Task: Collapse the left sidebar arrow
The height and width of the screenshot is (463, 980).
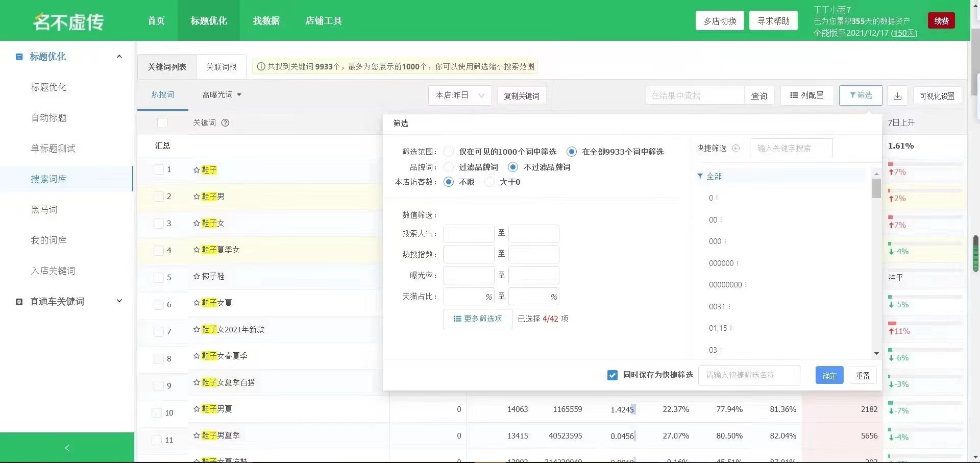Action: coord(67,448)
